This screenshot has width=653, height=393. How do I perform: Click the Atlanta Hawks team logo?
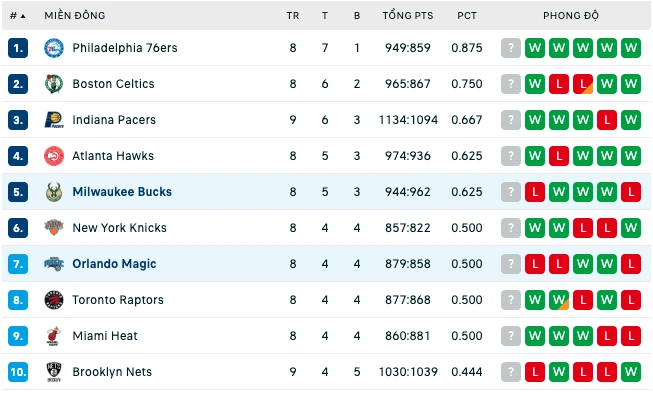click(54, 156)
